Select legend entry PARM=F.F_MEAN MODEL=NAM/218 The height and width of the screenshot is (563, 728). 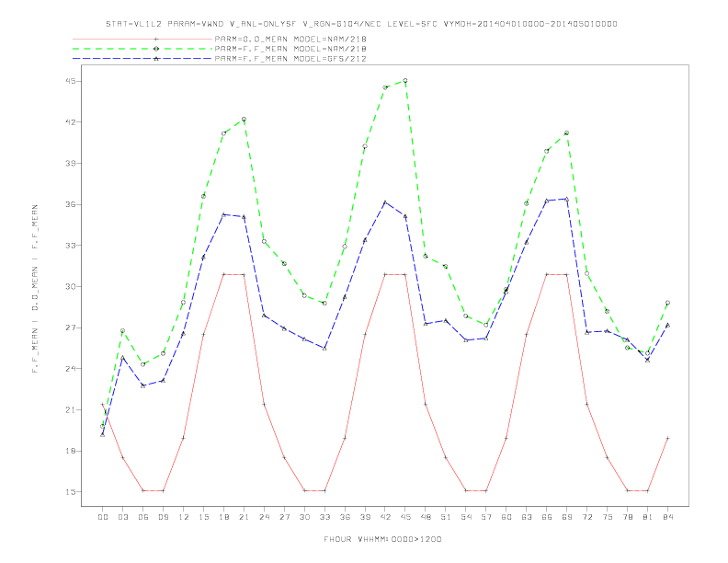290,49
